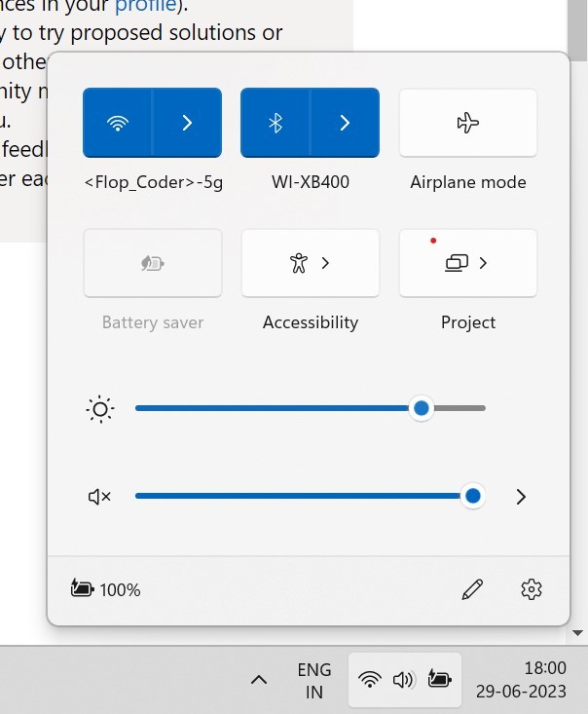Click the taskbar volume speaker icon

click(x=404, y=680)
